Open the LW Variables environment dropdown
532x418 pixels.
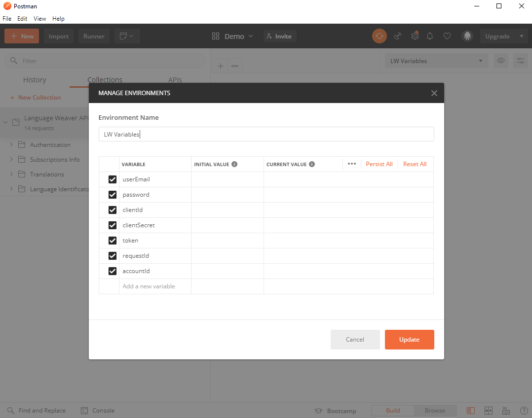[436, 61]
